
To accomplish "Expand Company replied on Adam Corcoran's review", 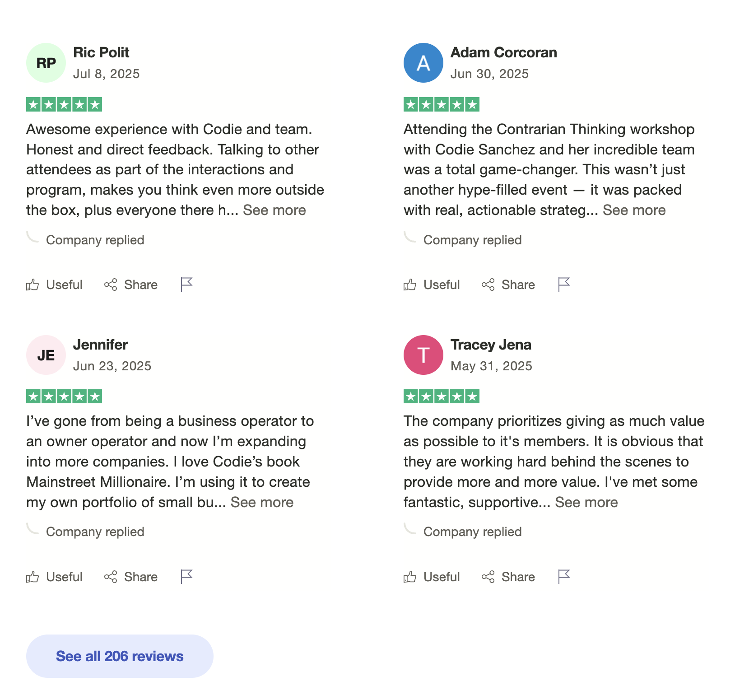I will (472, 240).
